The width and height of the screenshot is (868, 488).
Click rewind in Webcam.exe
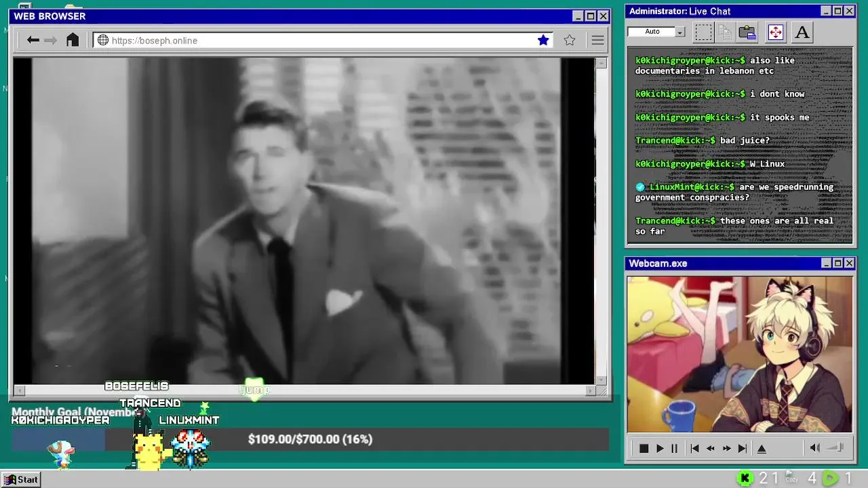711,448
